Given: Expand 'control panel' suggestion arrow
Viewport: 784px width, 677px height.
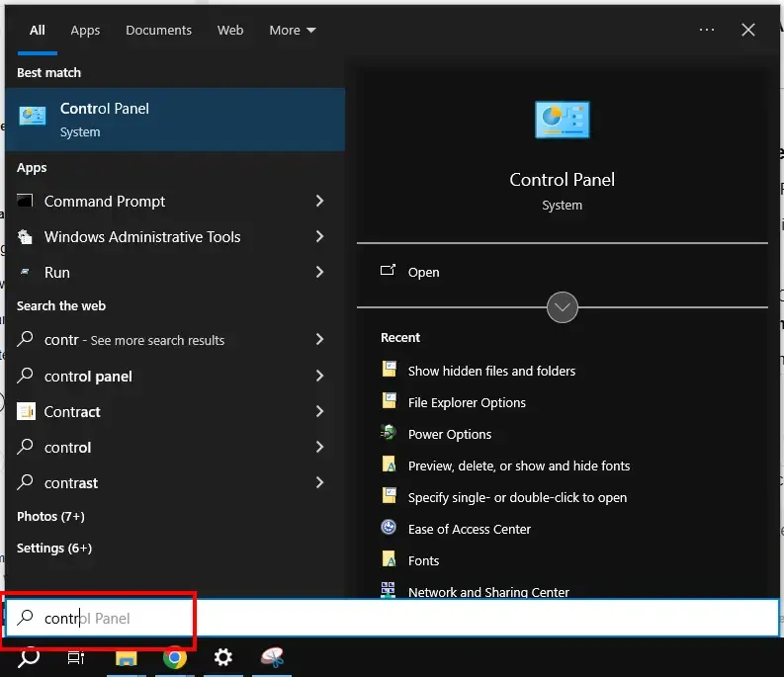Looking at the screenshot, I should click(x=320, y=376).
